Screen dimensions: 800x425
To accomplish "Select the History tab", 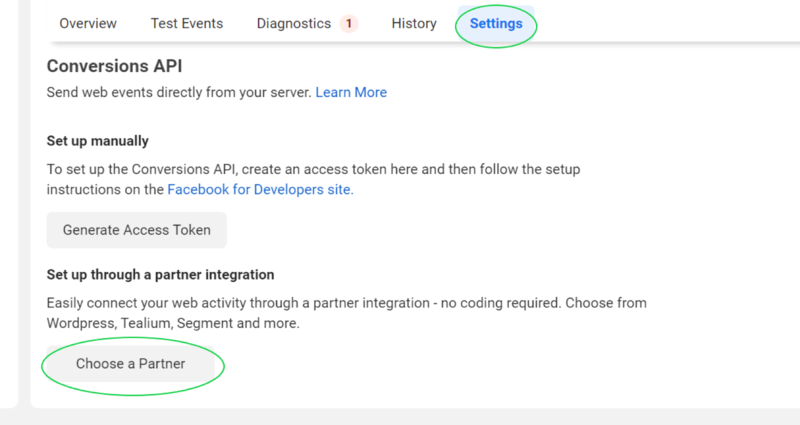I will point(414,24).
